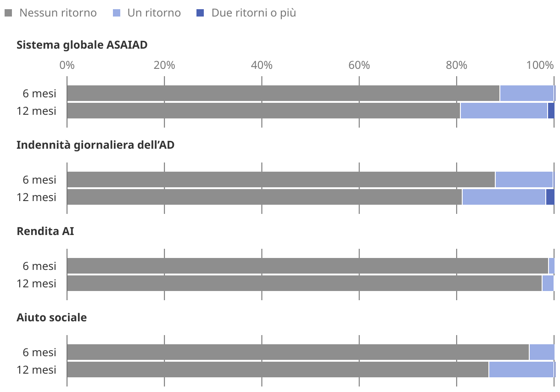Image resolution: width=560 pixels, height=392 pixels.
Task: Click light blue 6 mesi segment in Indennità giornaliera
Action: point(524,179)
